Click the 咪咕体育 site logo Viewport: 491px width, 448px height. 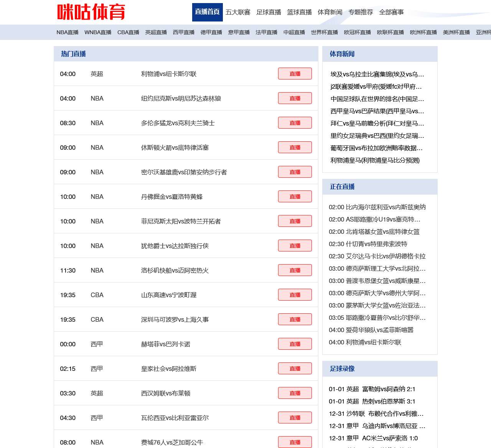[92, 12]
